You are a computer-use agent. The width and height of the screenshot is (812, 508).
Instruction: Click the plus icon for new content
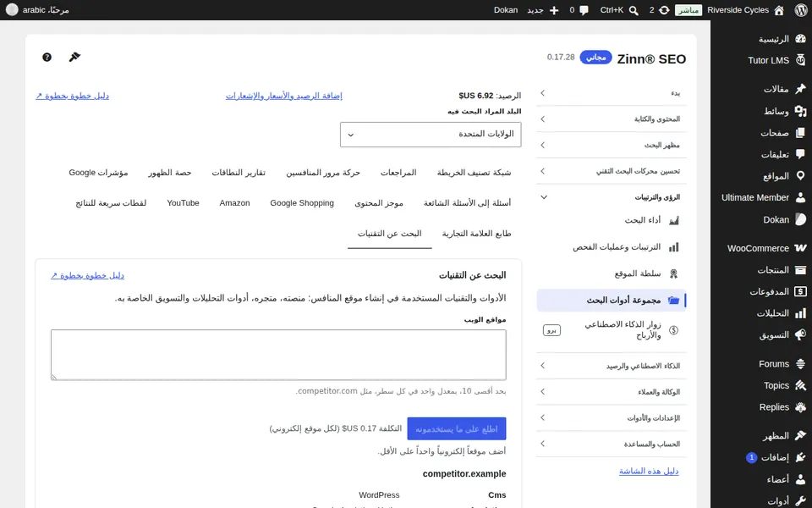(554, 10)
